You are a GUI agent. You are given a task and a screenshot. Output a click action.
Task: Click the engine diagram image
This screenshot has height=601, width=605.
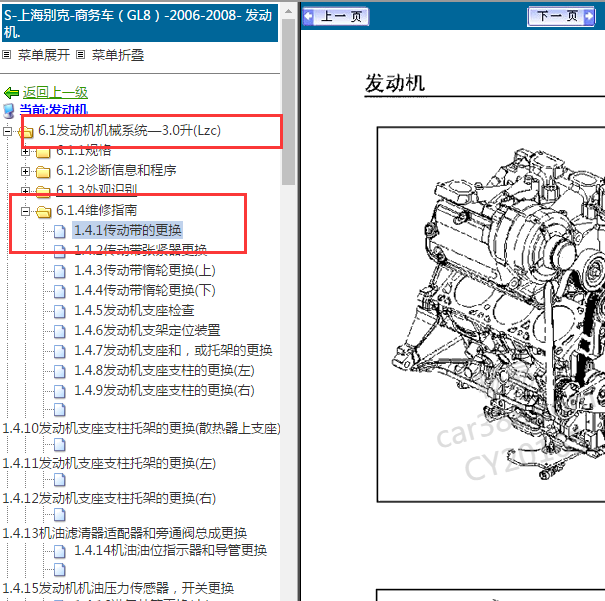[491, 314]
